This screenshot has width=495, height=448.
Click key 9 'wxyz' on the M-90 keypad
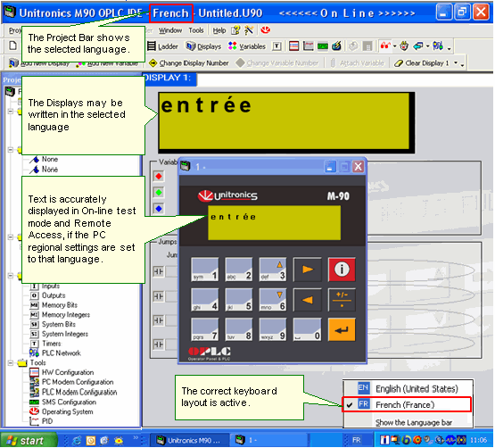pos(273,330)
